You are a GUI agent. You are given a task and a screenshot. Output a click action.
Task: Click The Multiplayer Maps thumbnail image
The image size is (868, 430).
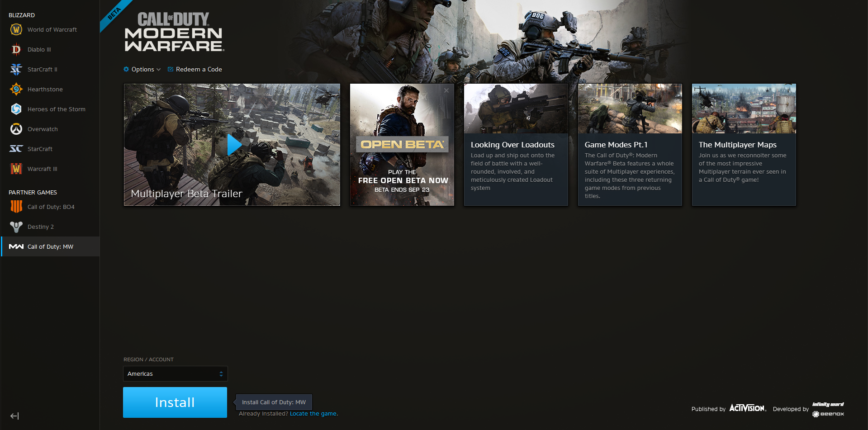pyautogui.click(x=744, y=109)
